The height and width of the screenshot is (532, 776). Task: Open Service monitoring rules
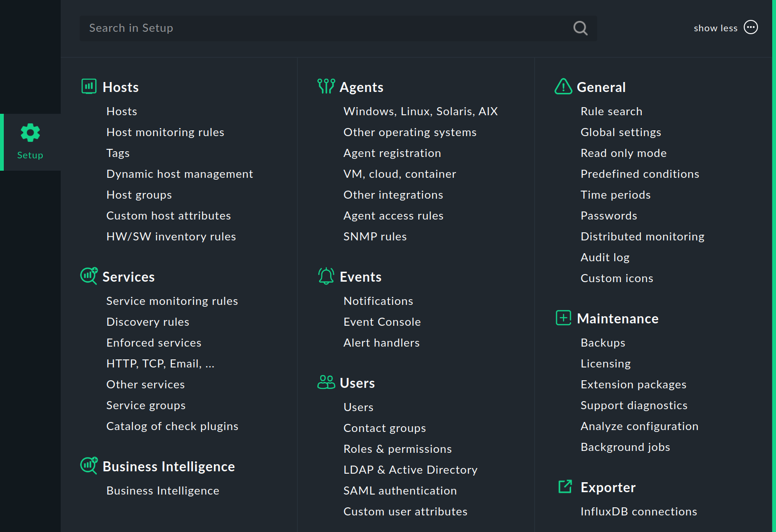172,301
